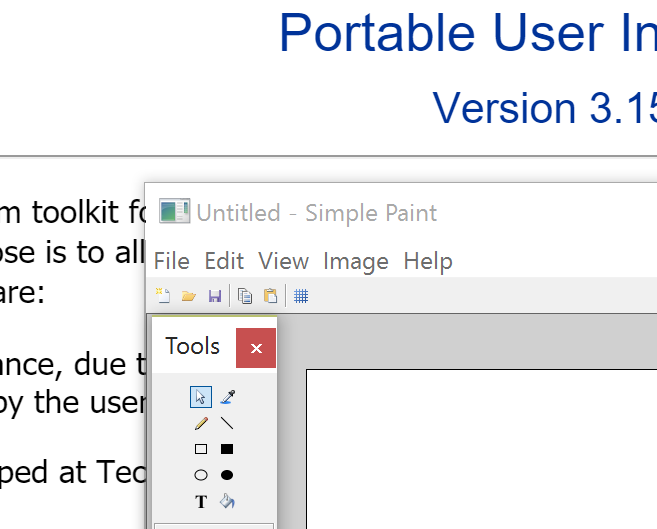Select the Pencil tool
The width and height of the screenshot is (657, 529).
click(x=201, y=423)
